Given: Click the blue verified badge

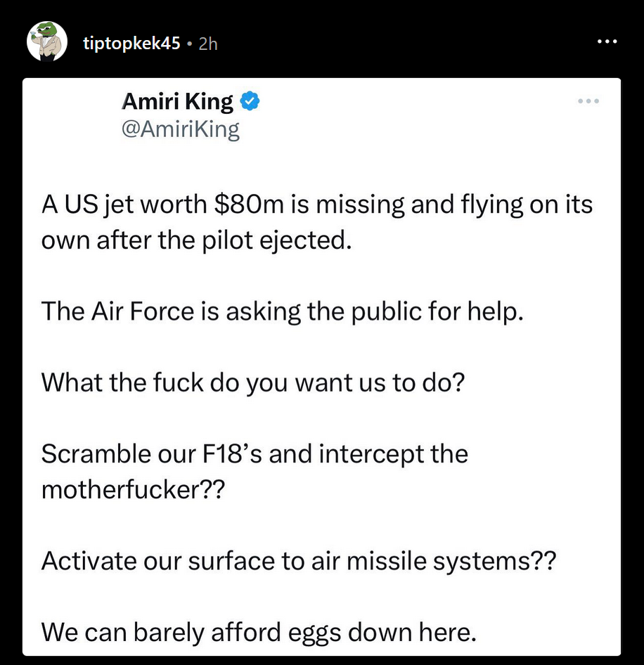Looking at the screenshot, I should tap(250, 103).
